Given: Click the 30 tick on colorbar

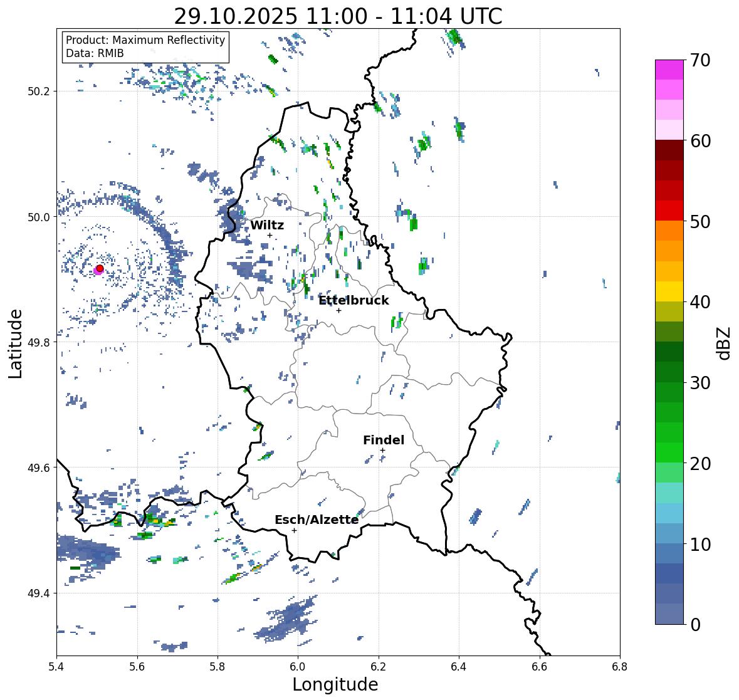Looking at the screenshot, I should pyautogui.click(x=700, y=383).
